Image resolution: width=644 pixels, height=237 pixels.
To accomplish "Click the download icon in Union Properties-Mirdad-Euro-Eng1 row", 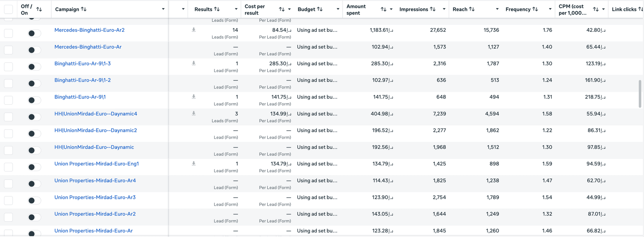I will (194, 163).
